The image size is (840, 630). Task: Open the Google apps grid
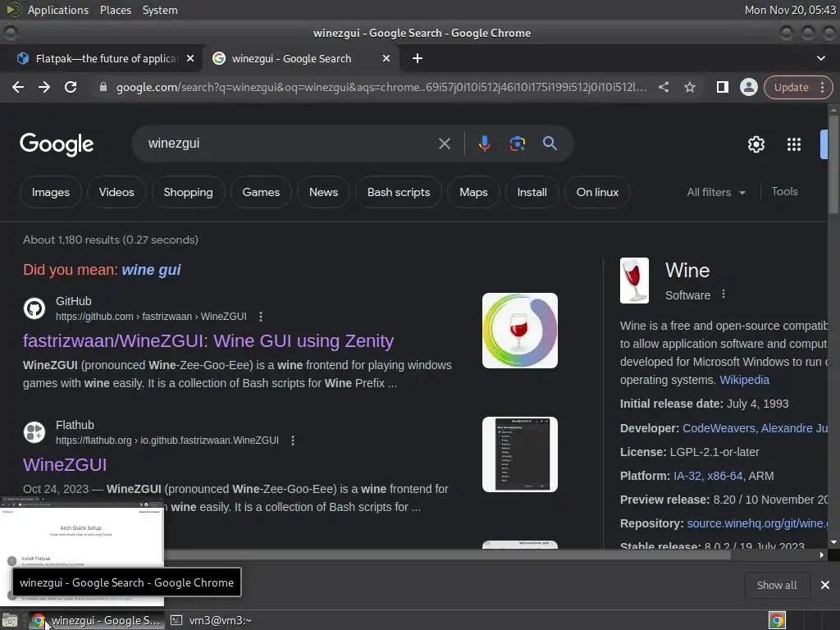pyautogui.click(x=793, y=144)
